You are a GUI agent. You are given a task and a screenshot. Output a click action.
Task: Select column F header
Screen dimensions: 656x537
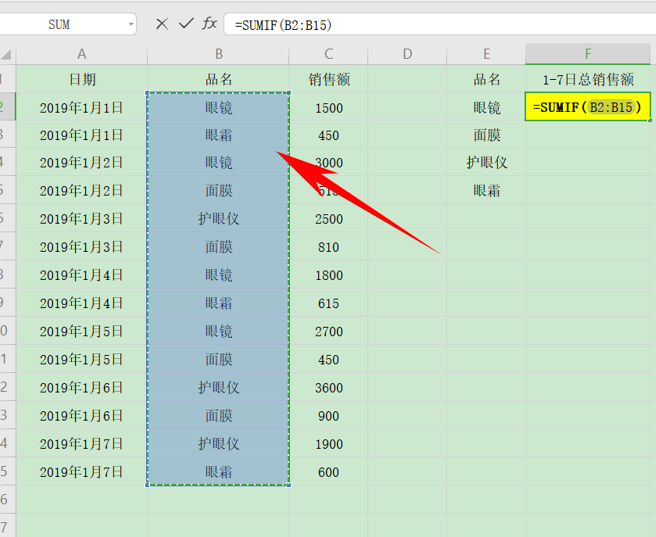pyautogui.click(x=588, y=54)
